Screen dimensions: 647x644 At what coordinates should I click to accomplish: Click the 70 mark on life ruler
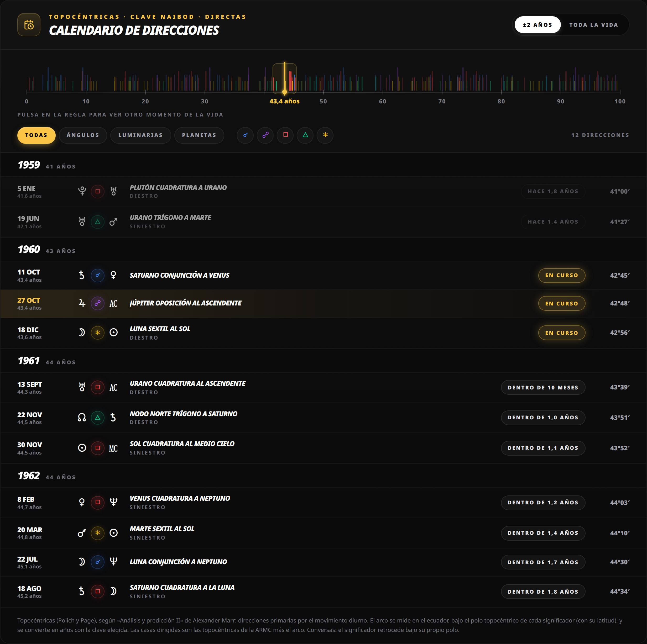pyautogui.click(x=442, y=101)
